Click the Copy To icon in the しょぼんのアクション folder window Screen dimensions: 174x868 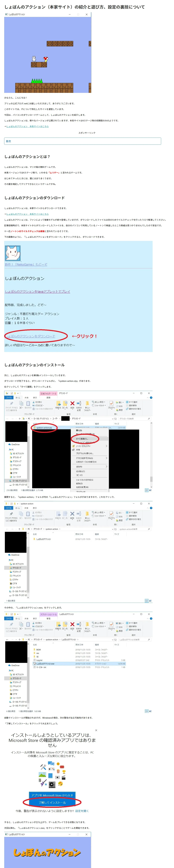(x=65, y=624)
